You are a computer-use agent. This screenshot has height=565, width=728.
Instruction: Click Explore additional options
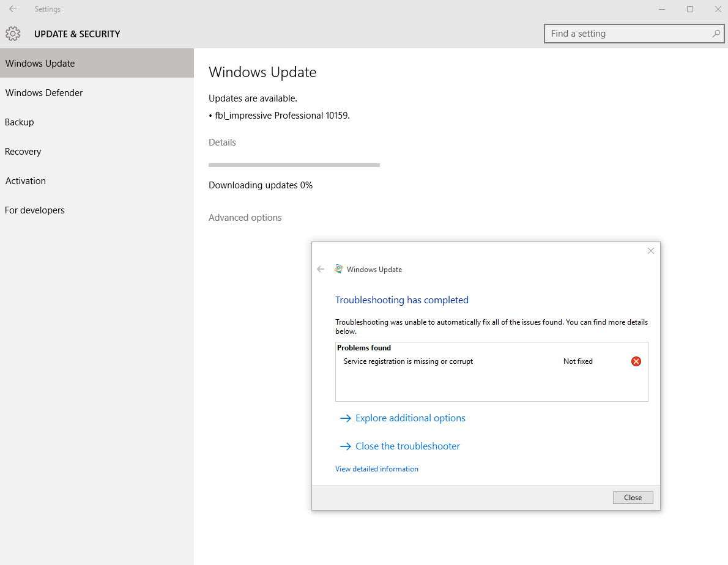[410, 418]
